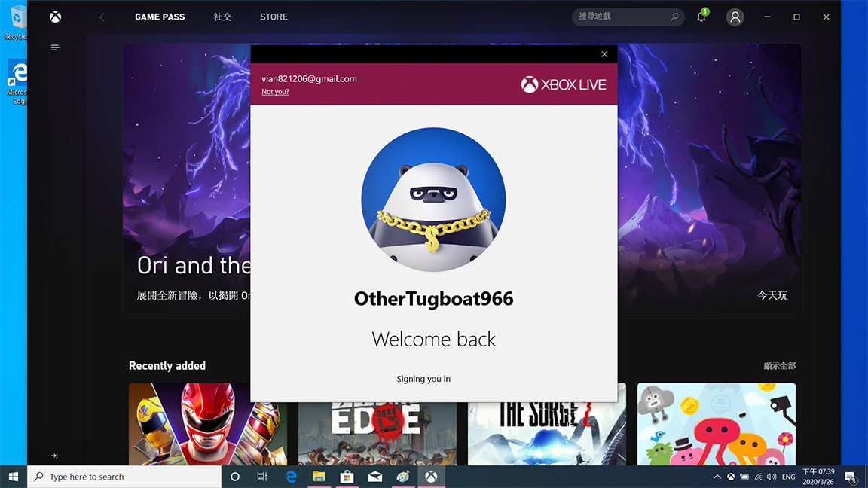Launch Microsoft Edge from the taskbar
The height and width of the screenshot is (488, 868).
click(x=291, y=477)
